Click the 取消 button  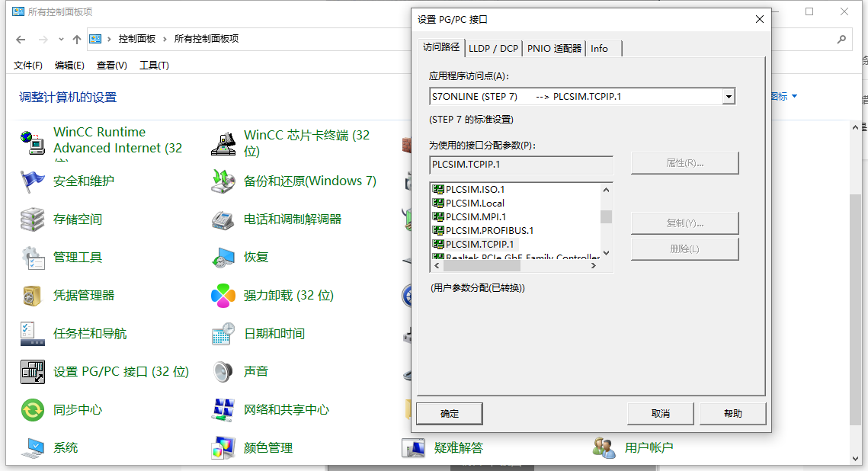(x=660, y=414)
